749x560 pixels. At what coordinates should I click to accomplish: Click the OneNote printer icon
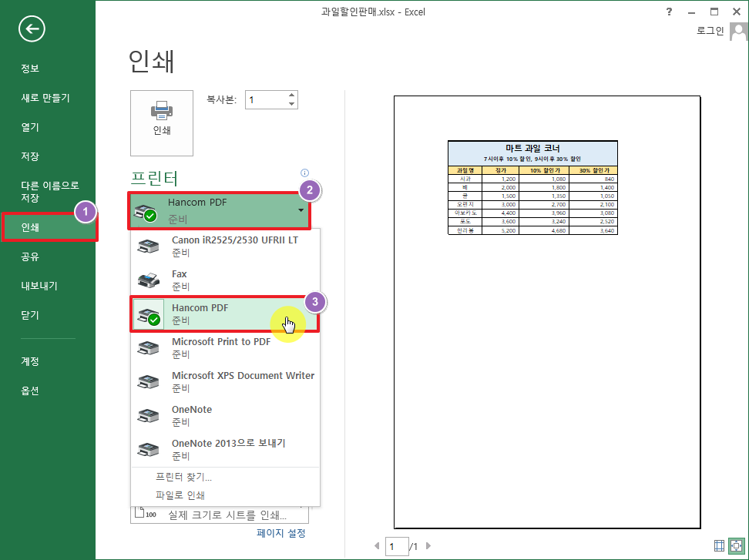(149, 416)
